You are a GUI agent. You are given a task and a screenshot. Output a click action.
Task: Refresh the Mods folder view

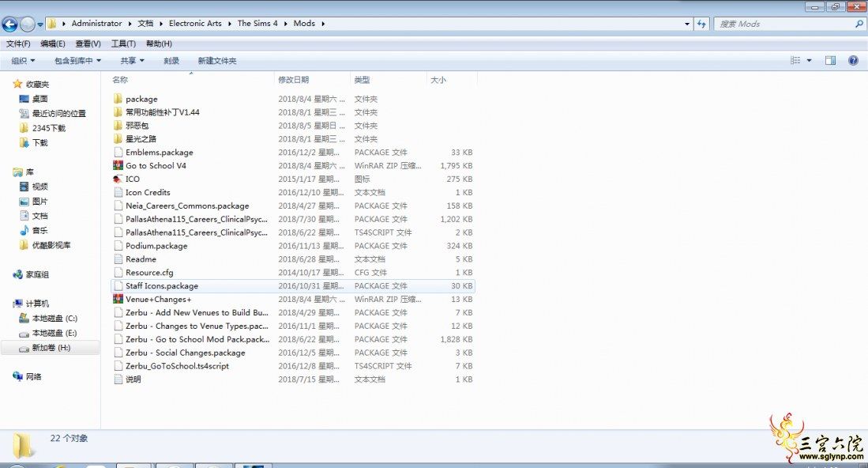[701, 24]
